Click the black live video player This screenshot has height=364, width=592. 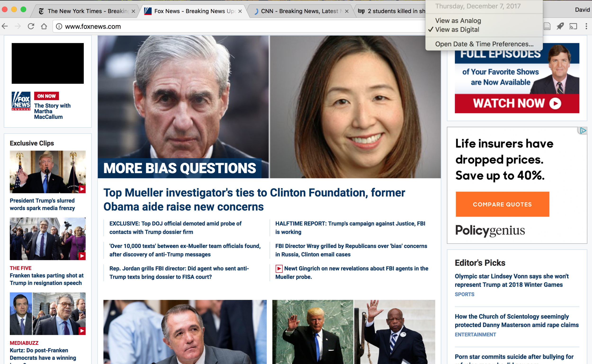point(48,64)
